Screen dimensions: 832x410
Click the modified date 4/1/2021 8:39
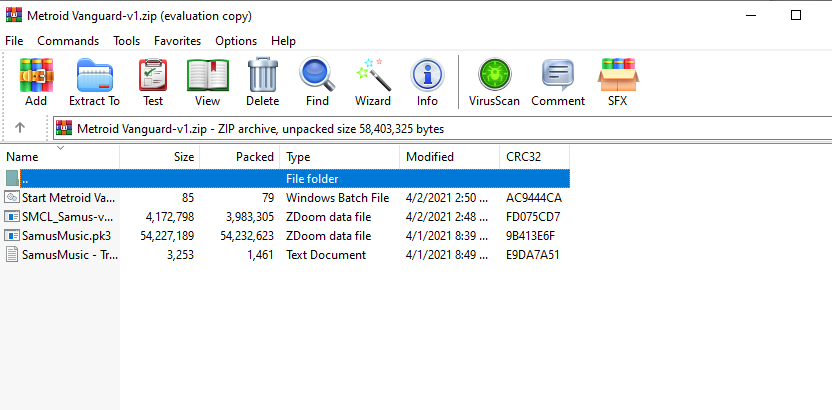[447, 236]
